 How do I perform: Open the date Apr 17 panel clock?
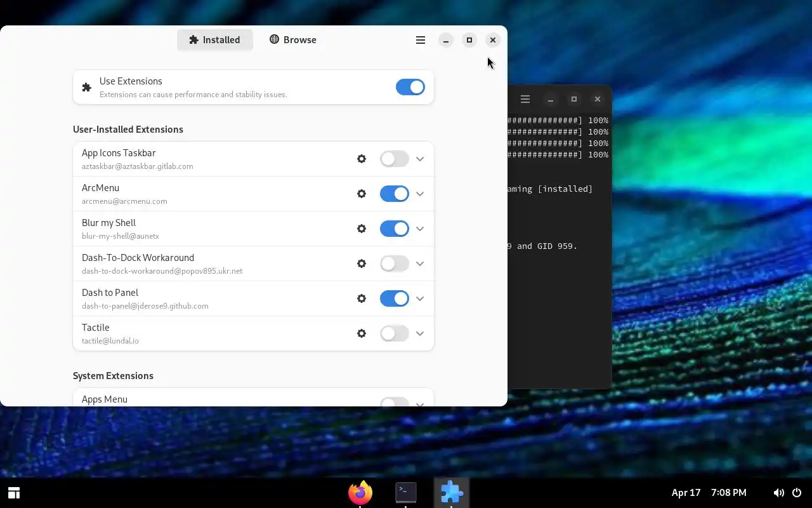[x=686, y=493]
